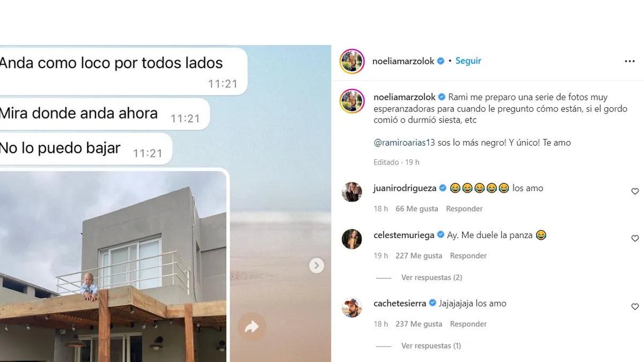Like juanirodrigueza's comment with heart icon

click(635, 191)
